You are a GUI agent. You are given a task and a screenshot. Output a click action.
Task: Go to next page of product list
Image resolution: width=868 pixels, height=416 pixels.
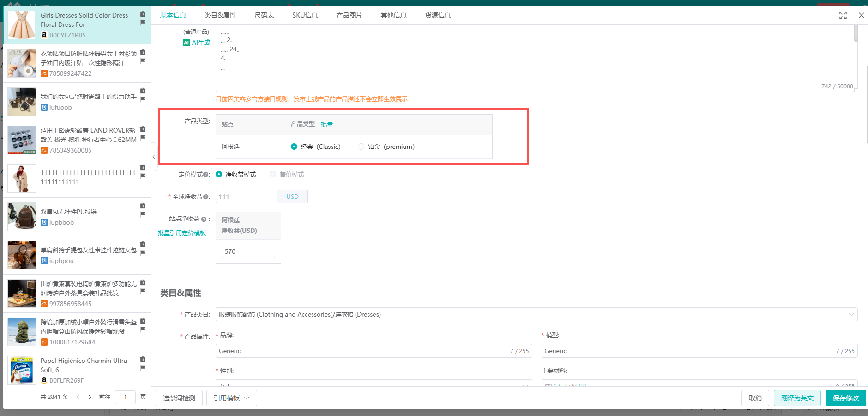(90, 397)
